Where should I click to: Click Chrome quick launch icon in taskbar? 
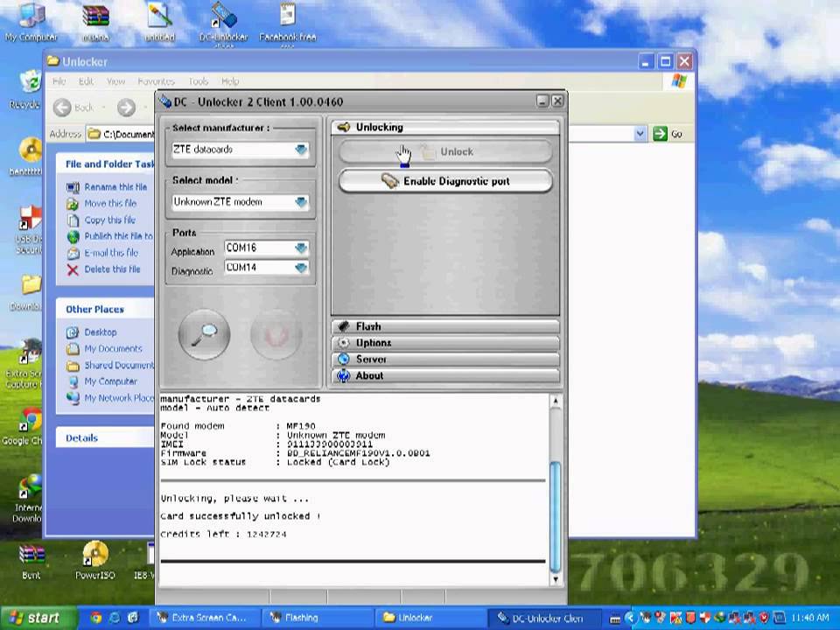pyautogui.click(x=96, y=619)
